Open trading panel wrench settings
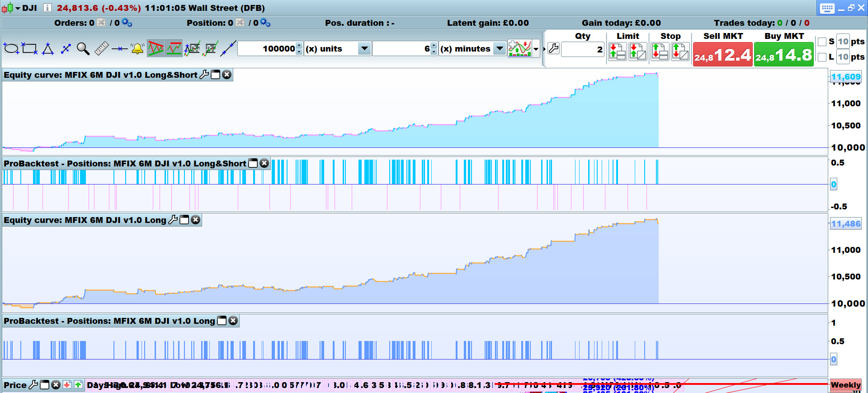The height and width of the screenshot is (393, 868). 554,48
